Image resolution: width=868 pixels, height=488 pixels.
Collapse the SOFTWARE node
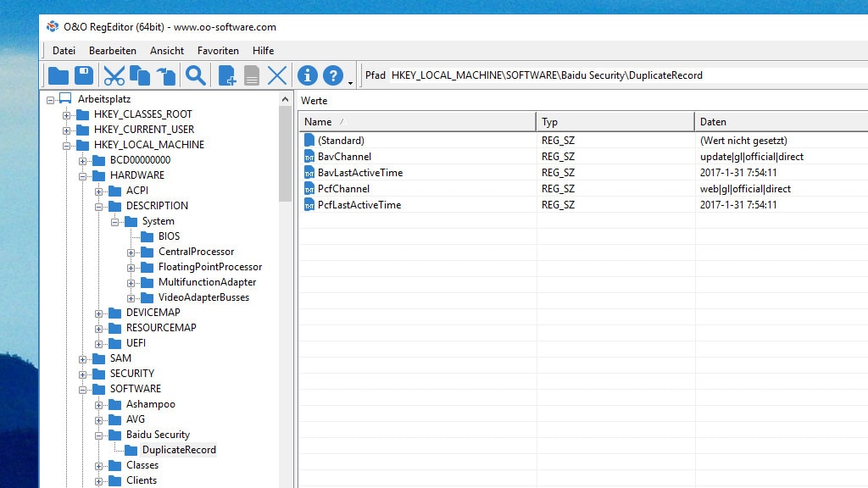(x=82, y=390)
